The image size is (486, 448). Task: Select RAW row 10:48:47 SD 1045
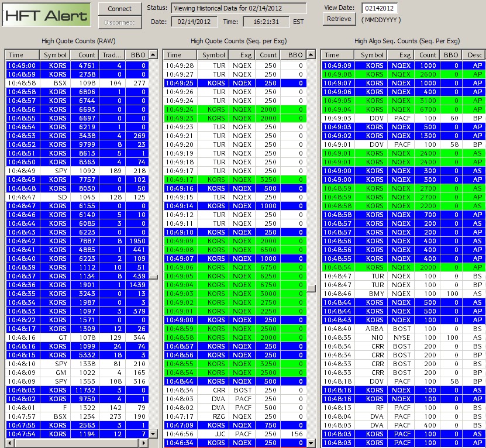(x=77, y=197)
